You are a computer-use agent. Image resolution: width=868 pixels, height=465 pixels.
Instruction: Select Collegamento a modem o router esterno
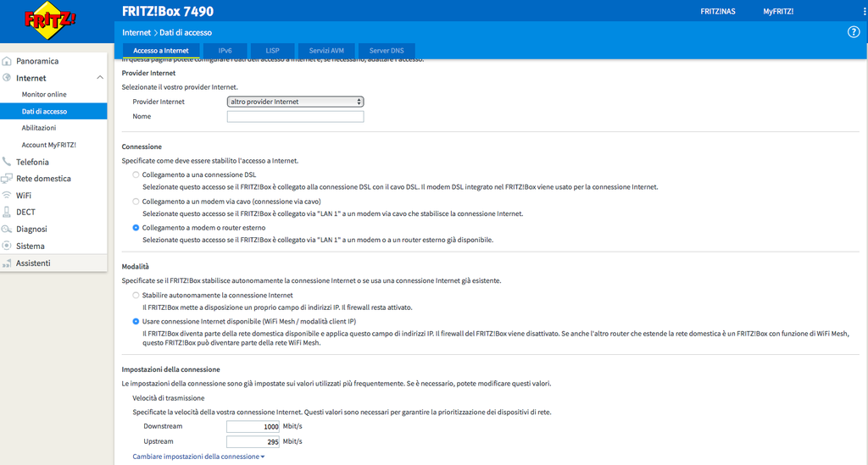(136, 228)
